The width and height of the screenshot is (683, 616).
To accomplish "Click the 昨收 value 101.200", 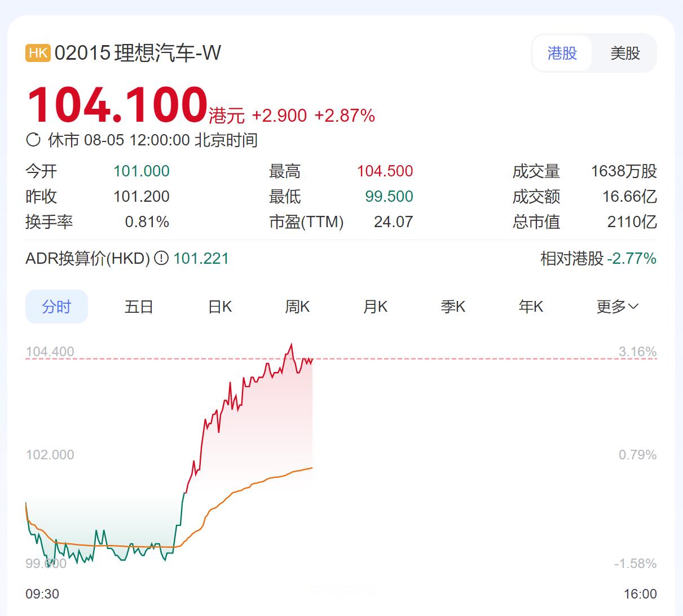I will coord(142,197).
